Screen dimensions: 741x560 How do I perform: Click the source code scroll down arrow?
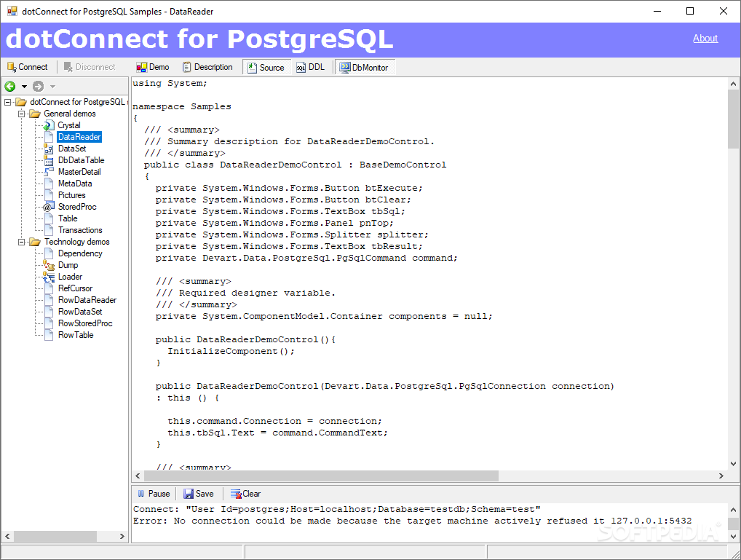pos(733,464)
